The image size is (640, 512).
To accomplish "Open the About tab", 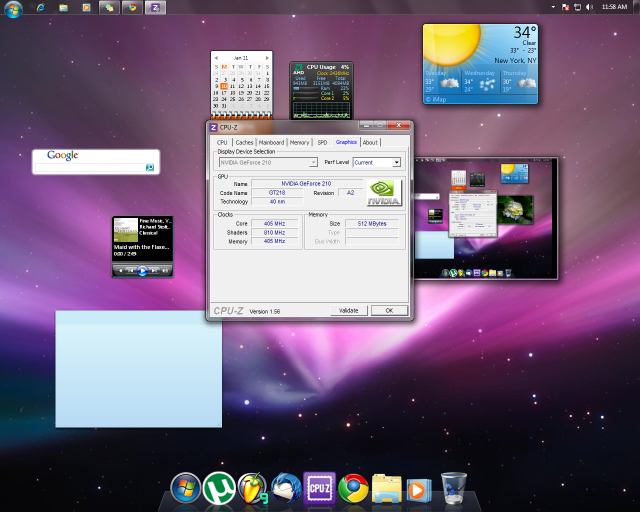I will pos(370,142).
